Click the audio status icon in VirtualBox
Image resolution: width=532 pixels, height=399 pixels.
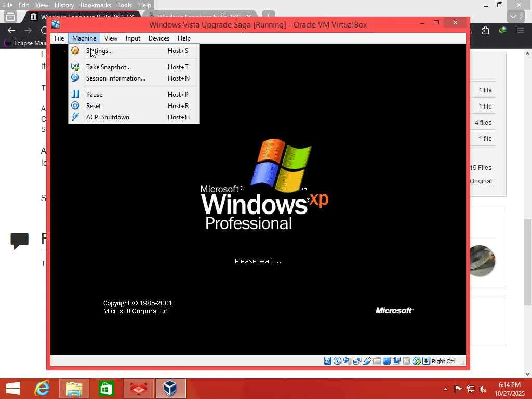tap(347, 361)
